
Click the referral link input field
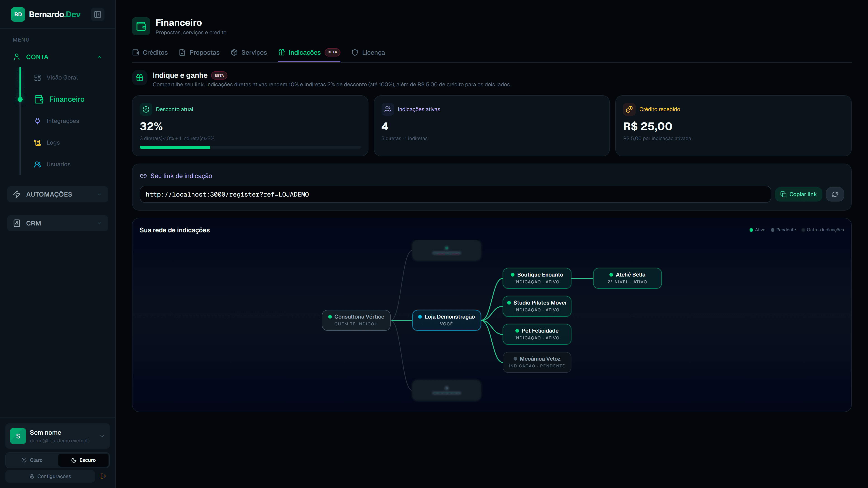pos(455,194)
